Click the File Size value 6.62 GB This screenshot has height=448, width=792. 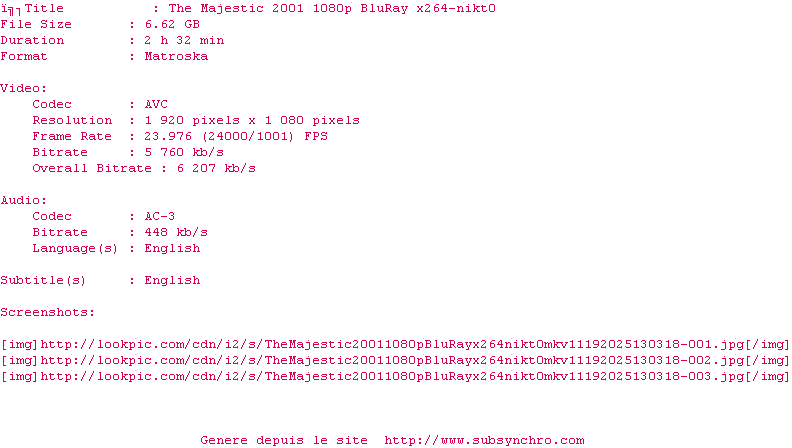coord(172,24)
